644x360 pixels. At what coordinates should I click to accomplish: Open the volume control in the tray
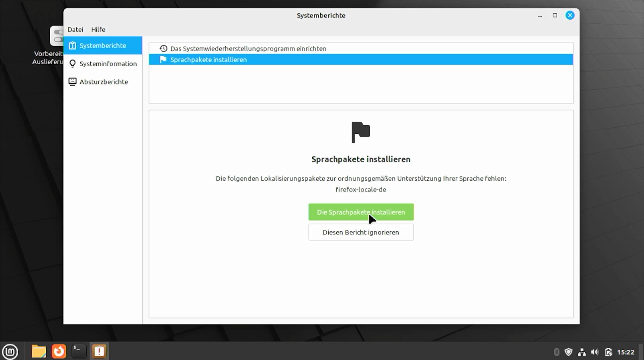[595, 352]
